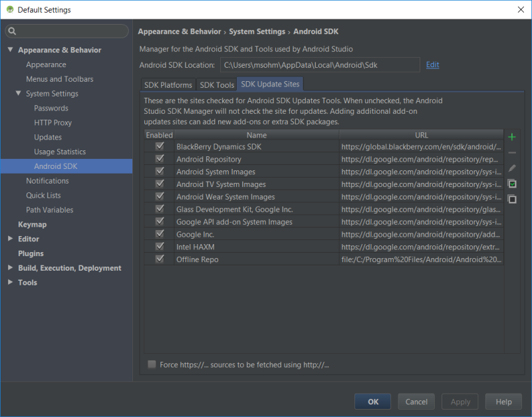The image size is (532, 417).
Task: Expand the Tools section arrow
Action: pos(11,282)
